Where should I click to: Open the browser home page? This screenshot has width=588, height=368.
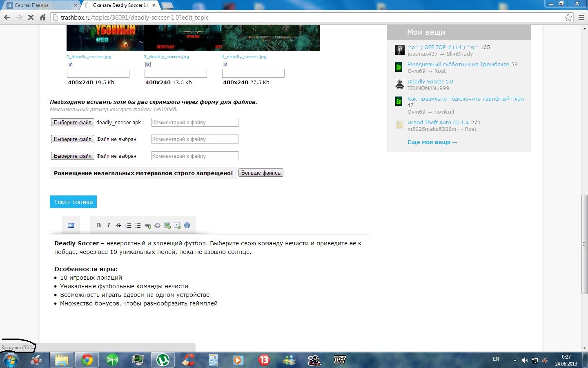[x=42, y=17]
